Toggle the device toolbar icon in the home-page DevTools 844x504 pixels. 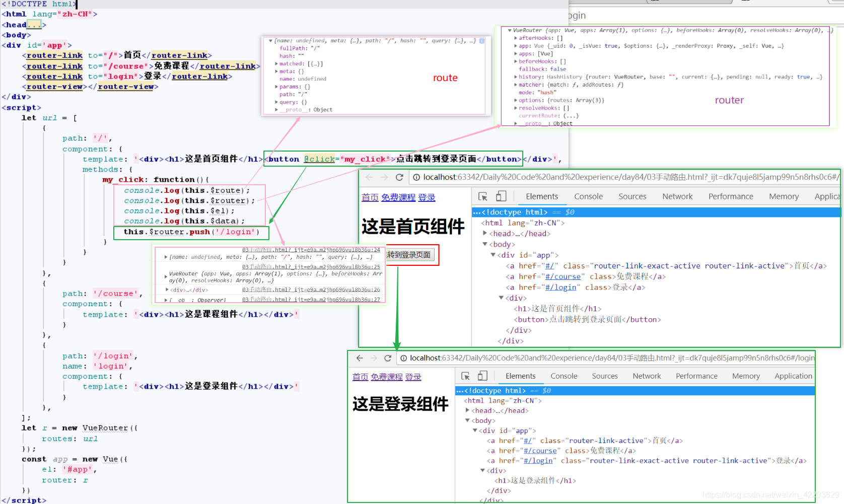[501, 196]
